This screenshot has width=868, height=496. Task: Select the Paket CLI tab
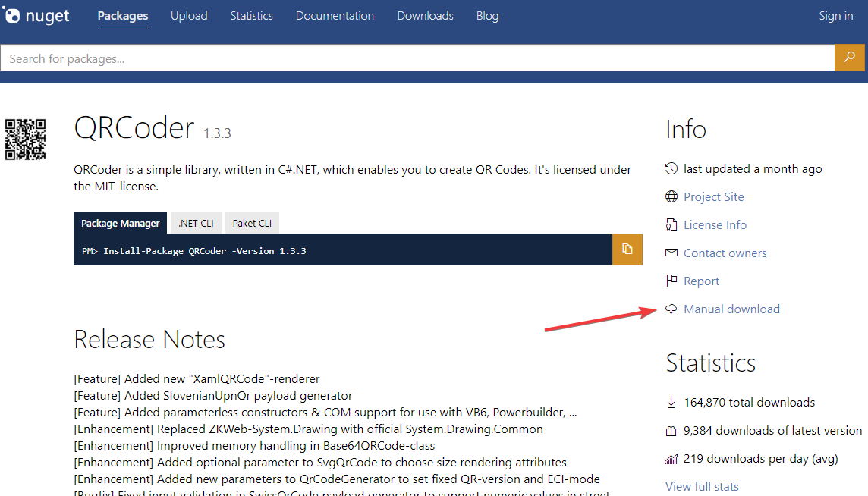coord(252,223)
